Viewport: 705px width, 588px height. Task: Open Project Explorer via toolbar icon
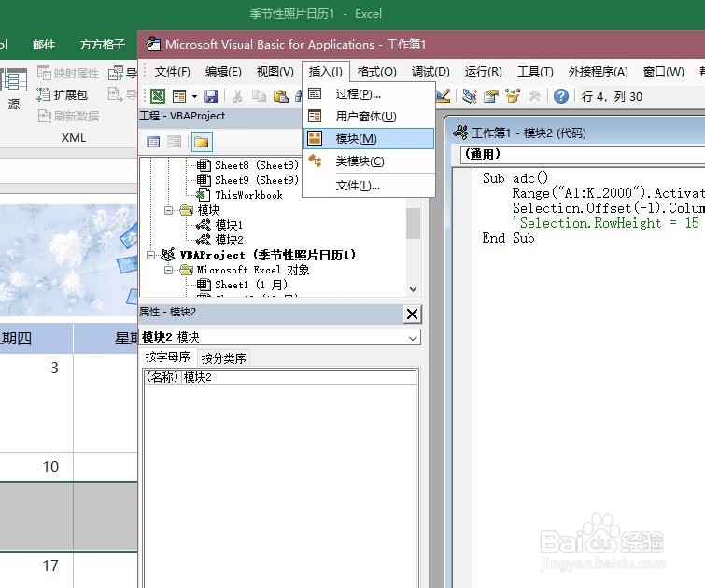469,96
